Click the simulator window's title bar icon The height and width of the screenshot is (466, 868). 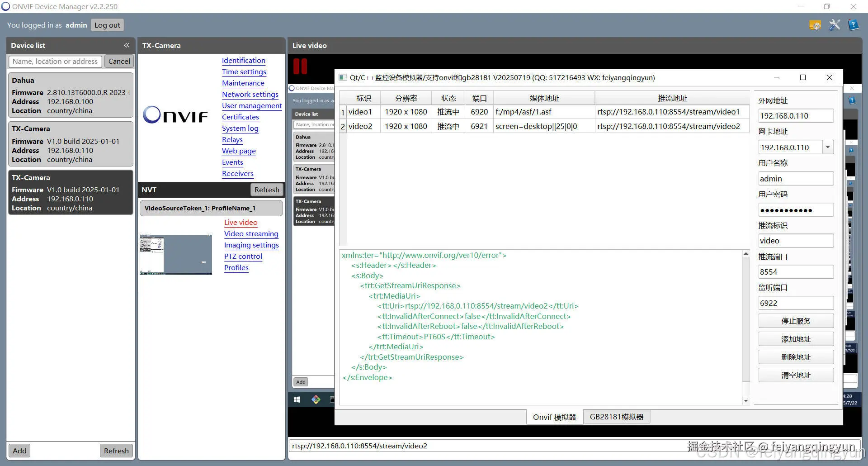tap(343, 77)
